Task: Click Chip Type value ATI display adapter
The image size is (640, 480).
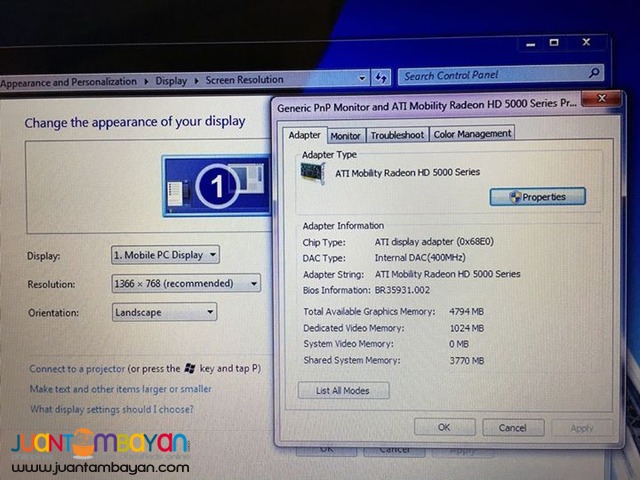Action: coord(434,242)
